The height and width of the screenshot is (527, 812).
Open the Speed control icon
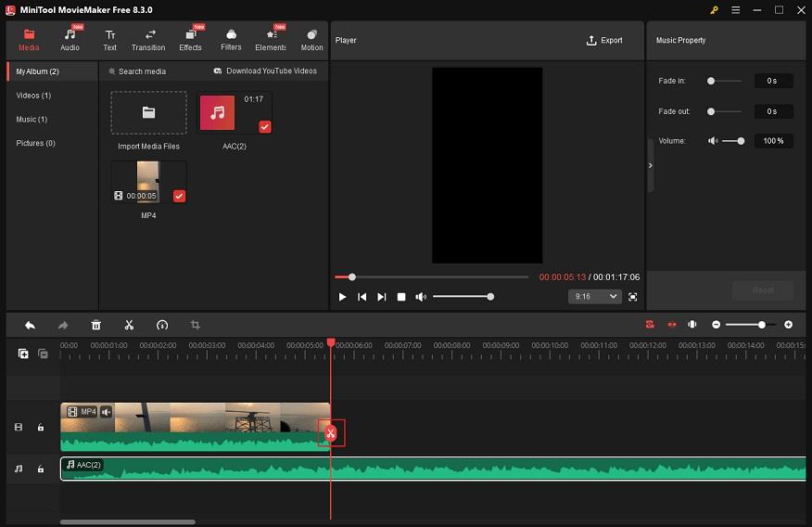pyautogui.click(x=162, y=325)
